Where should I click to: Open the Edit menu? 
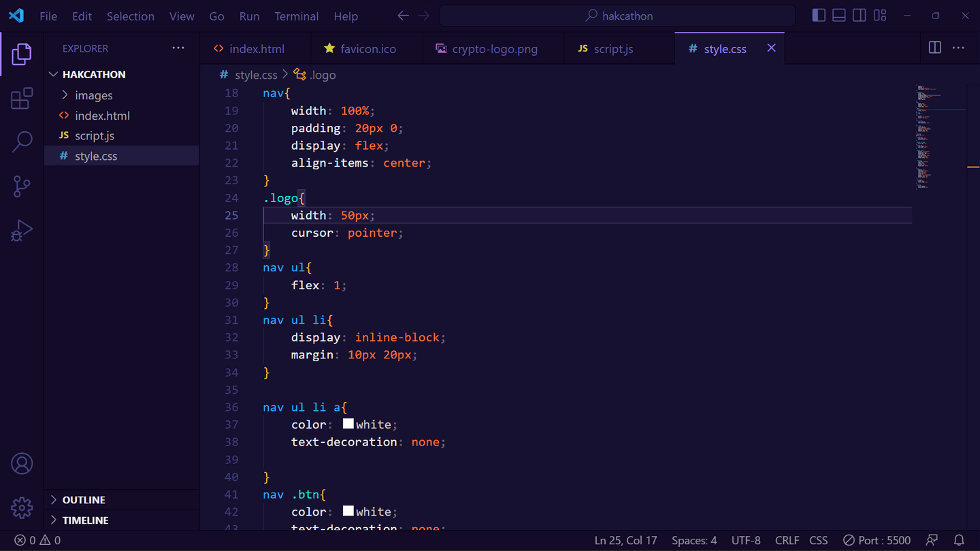click(x=82, y=16)
